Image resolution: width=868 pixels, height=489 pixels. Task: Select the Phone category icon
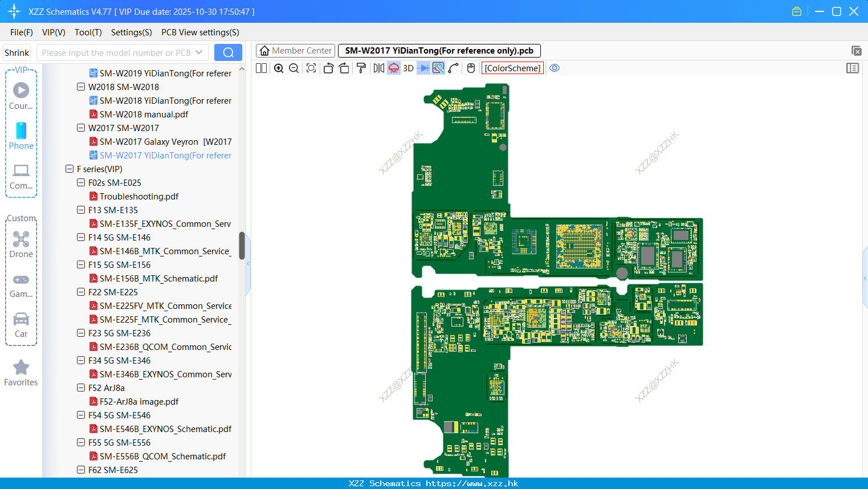(21, 136)
